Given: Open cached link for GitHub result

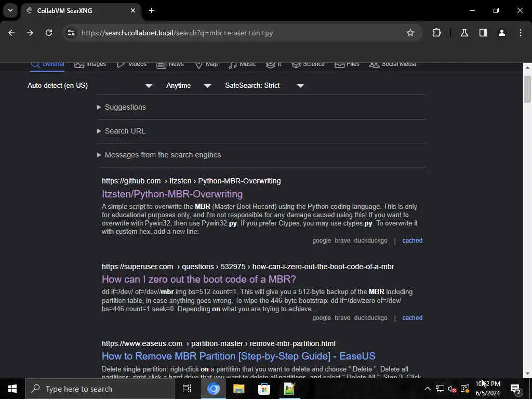Looking at the screenshot, I should tap(412, 241).
